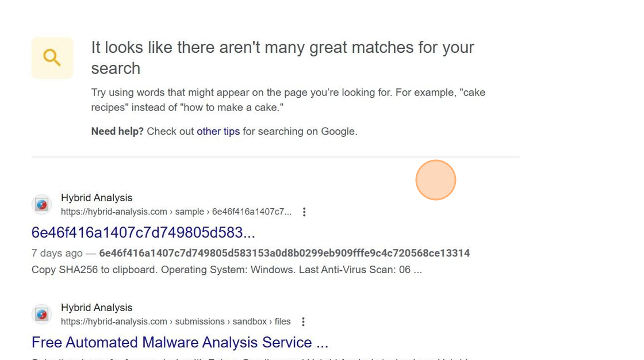644x360 pixels.
Task: Click the Hybrid Analysis favicon on second result
Action: 41,314
